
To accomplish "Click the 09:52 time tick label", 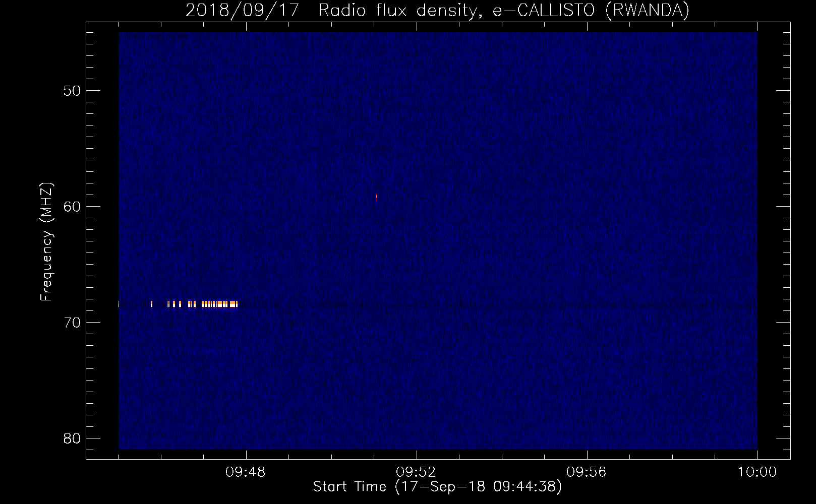I will pos(416,472).
